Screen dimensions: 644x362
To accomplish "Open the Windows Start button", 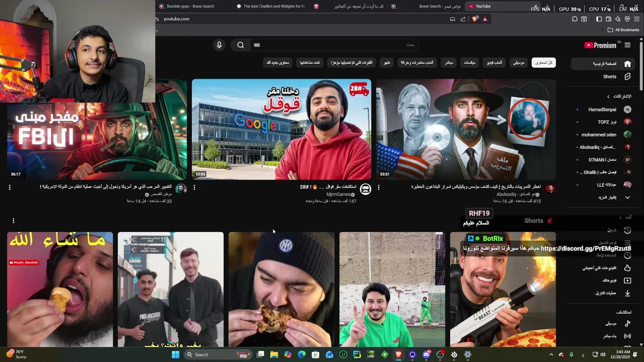I will [176, 354].
